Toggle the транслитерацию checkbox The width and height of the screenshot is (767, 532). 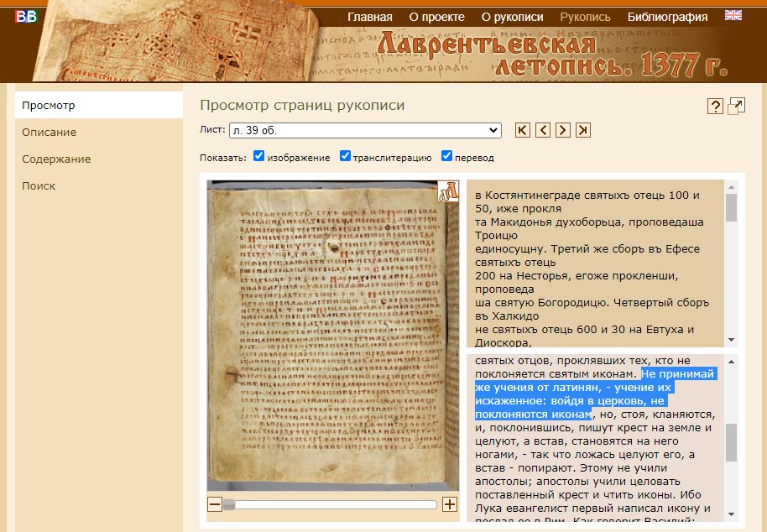pos(345,156)
